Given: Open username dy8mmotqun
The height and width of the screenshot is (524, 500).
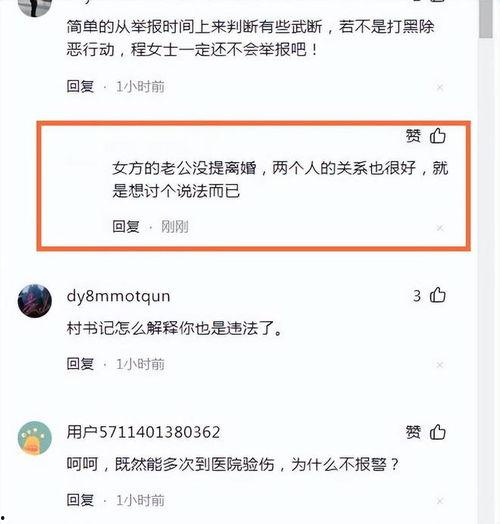Looking at the screenshot, I should (x=118, y=296).
